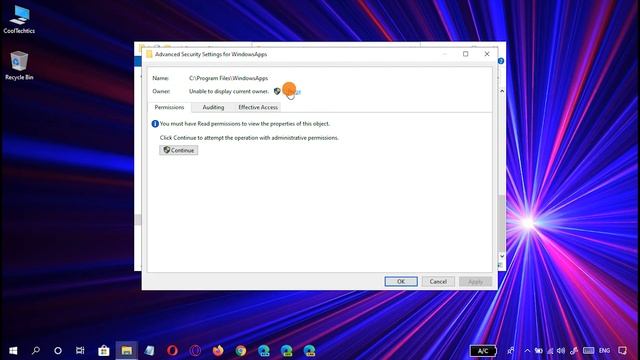Viewport: 640px width, 360px height.
Task: Open Task View
Action: (80, 351)
